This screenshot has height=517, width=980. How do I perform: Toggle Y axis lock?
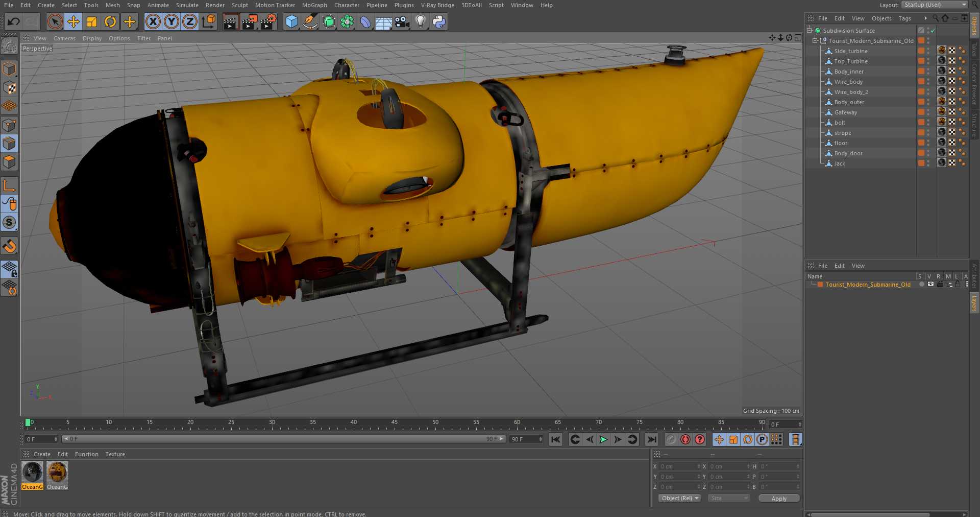[x=171, y=21]
